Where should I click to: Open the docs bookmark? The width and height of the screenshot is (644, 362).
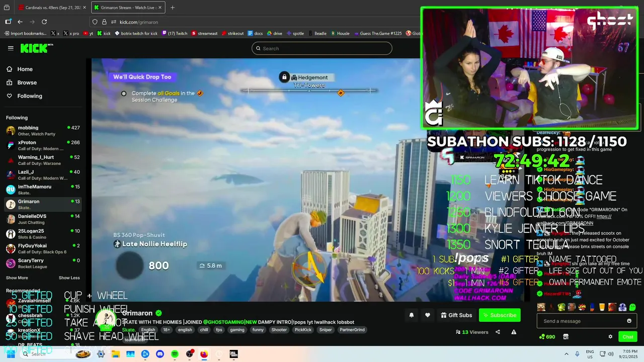255,33
